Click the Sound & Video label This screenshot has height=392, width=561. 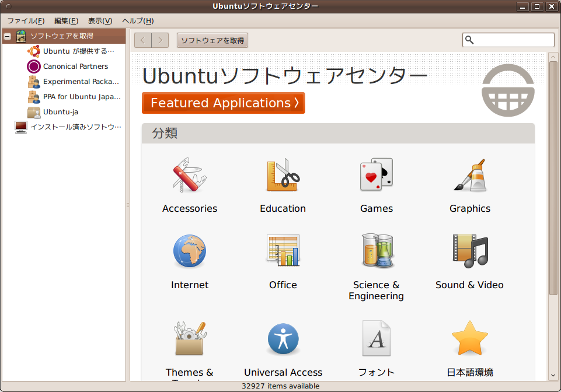coord(469,285)
